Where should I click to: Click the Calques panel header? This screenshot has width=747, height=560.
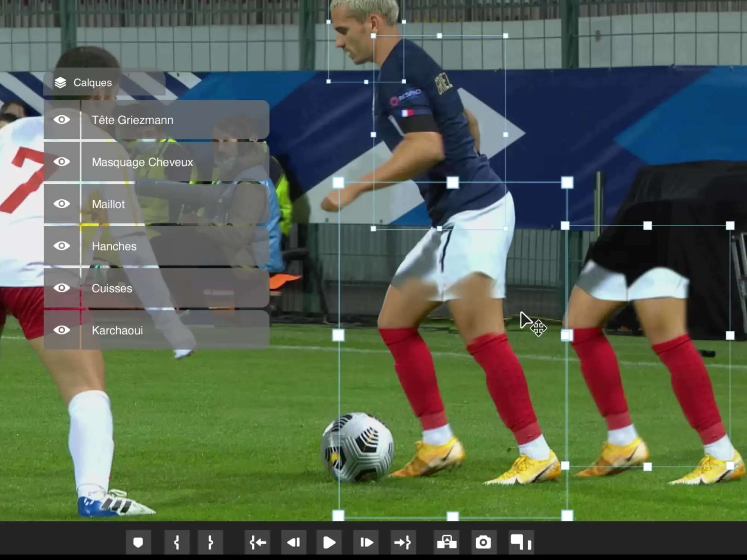(x=93, y=83)
